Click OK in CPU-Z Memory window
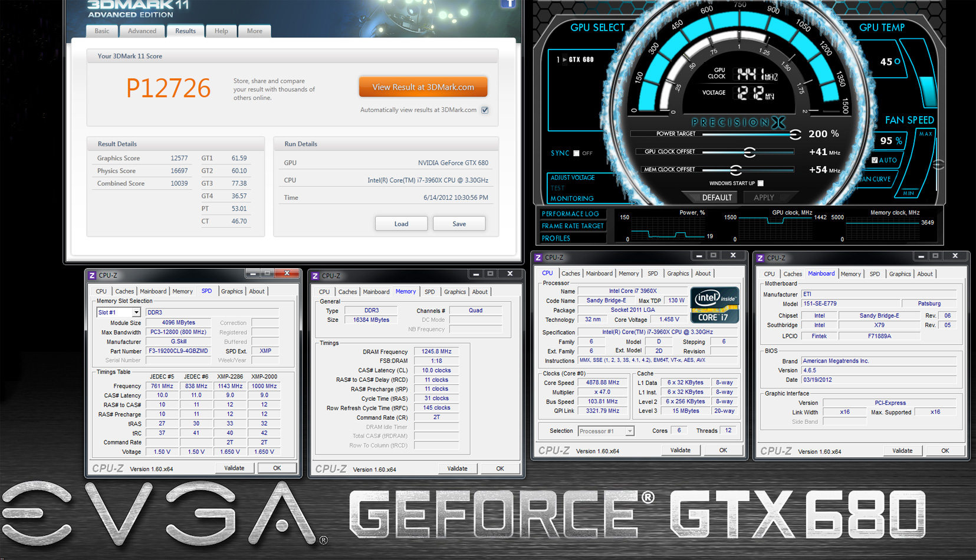This screenshot has height=560, width=976. [500, 469]
